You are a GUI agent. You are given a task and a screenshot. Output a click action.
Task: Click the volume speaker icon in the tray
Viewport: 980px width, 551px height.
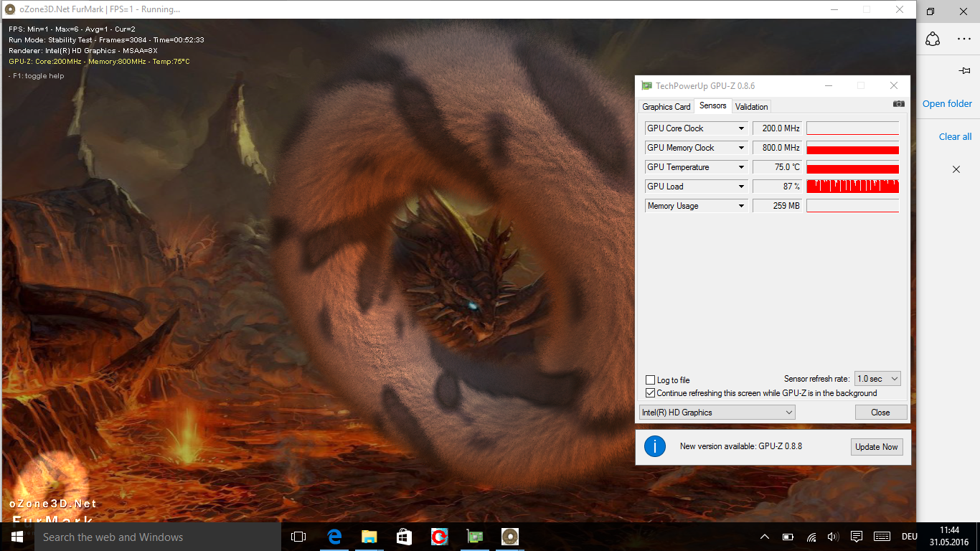point(833,537)
